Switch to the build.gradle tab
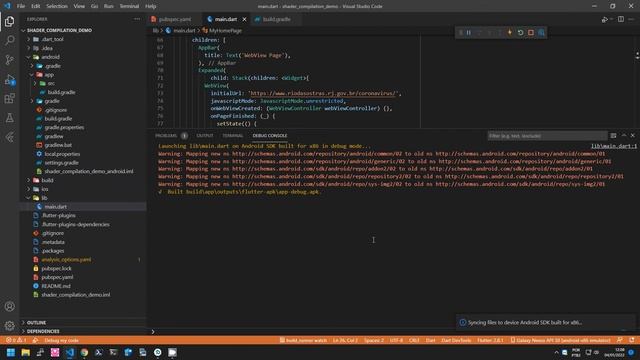Image resolution: width=640 pixels, height=360 pixels. (276, 19)
